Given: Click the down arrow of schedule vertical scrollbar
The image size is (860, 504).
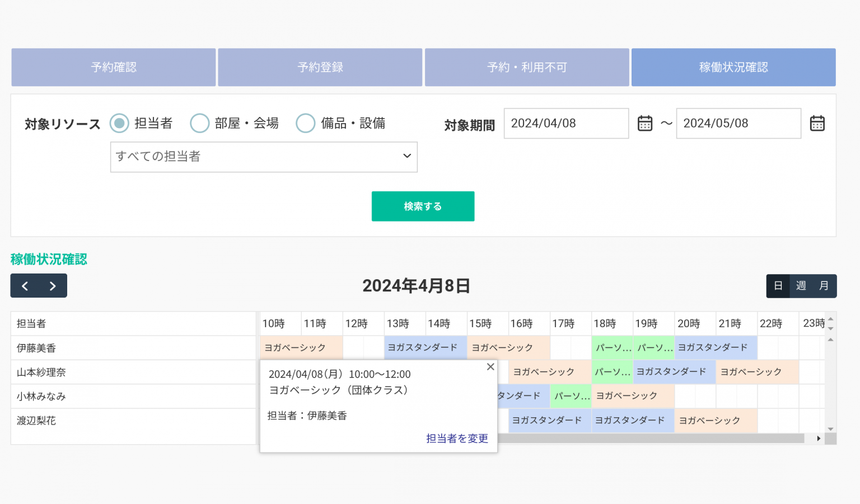Looking at the screenshot, I should (x=830, y=429).
